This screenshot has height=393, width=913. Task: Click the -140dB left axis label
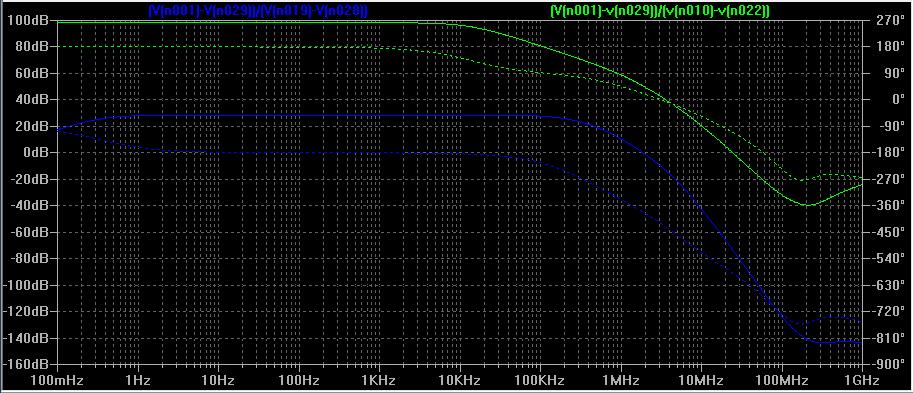[x=25, y=338]
